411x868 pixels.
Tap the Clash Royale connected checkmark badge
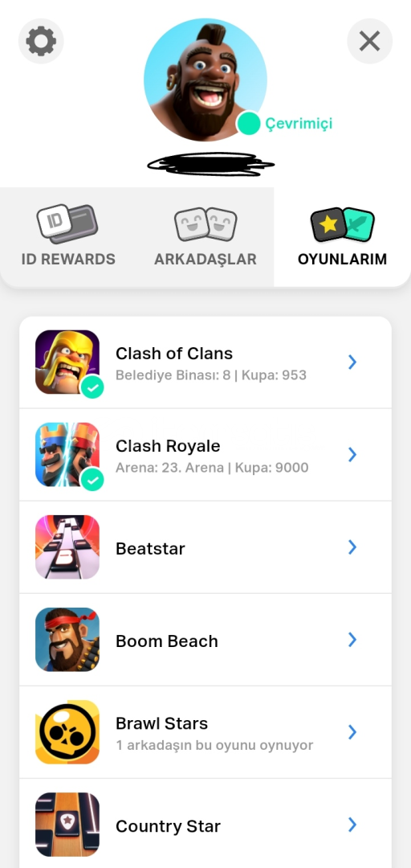[92, 481]
